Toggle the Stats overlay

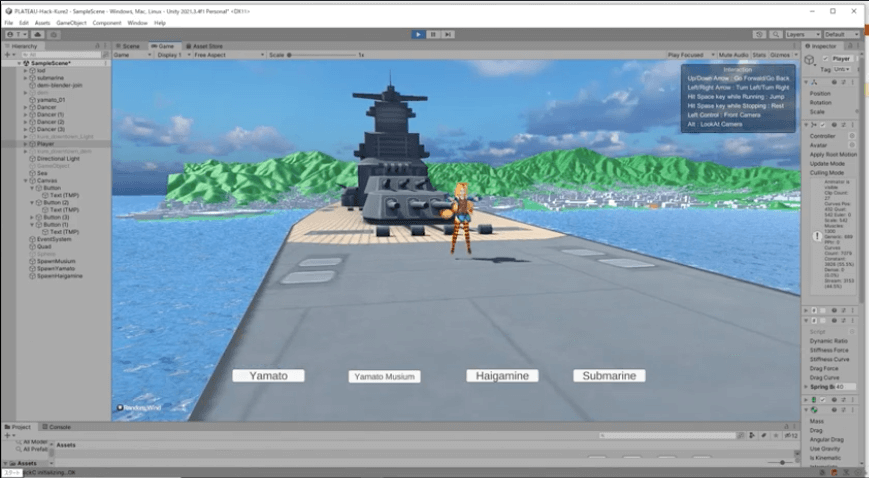[x=759, y=55]
